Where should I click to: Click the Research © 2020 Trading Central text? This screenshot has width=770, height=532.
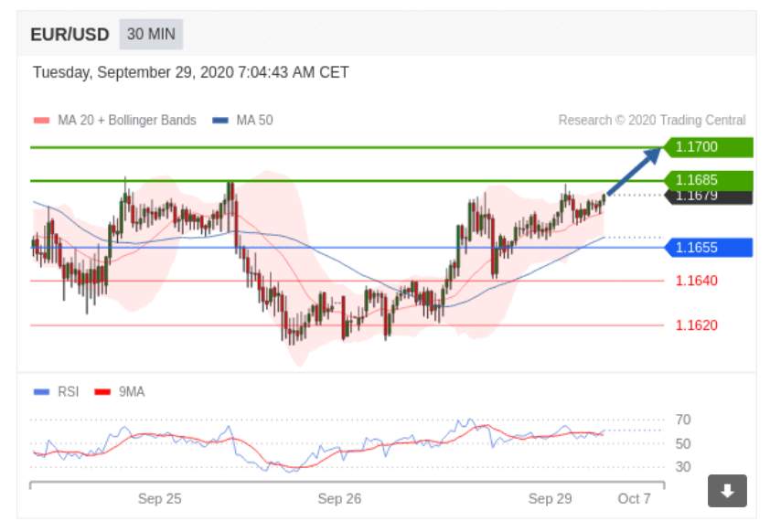tap(652, 121)
